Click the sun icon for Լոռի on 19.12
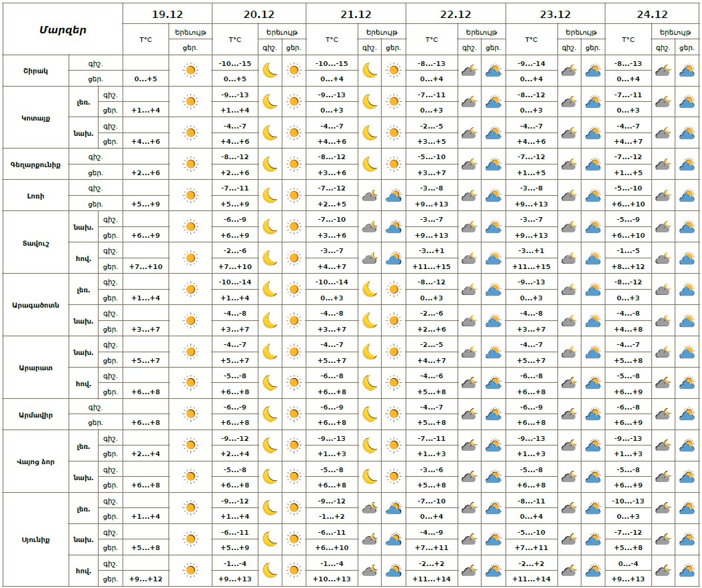 (x=190, y=195)
